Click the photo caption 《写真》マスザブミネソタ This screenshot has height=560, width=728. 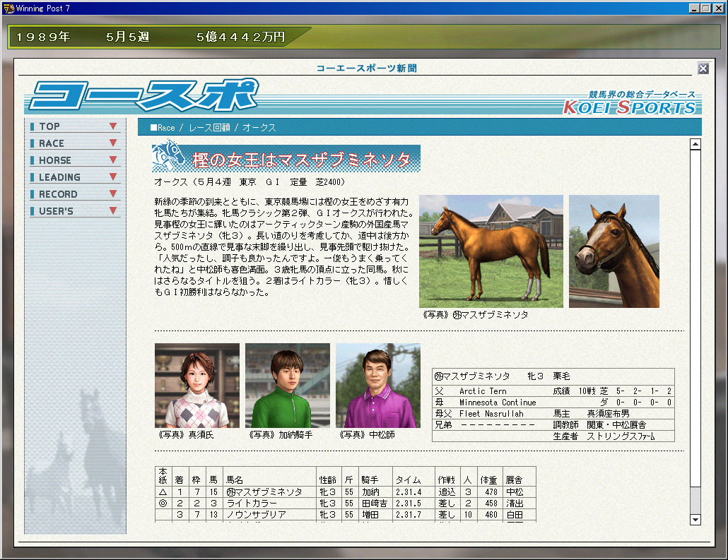coord(475,314)
